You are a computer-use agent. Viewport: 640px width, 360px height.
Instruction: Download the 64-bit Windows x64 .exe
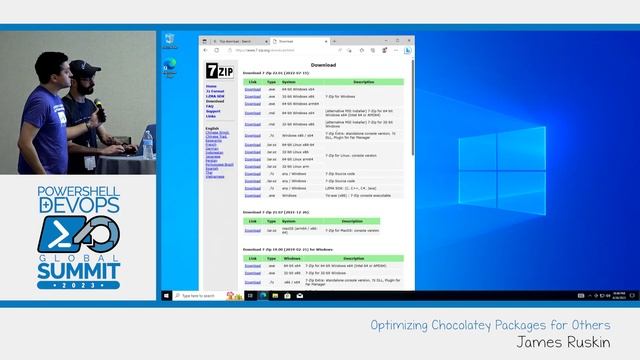click(252, 89)
